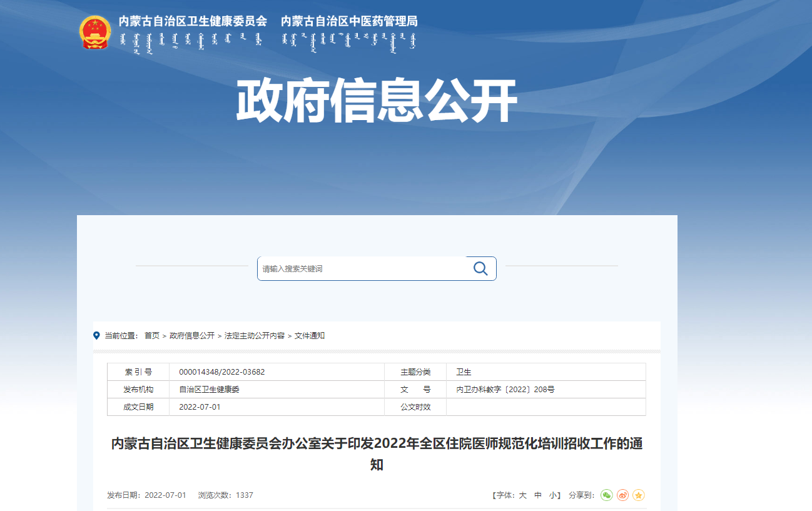Viewport: 812px width, 511px height.
Task: Share to Qzone star icon
Action: (638, 495)
